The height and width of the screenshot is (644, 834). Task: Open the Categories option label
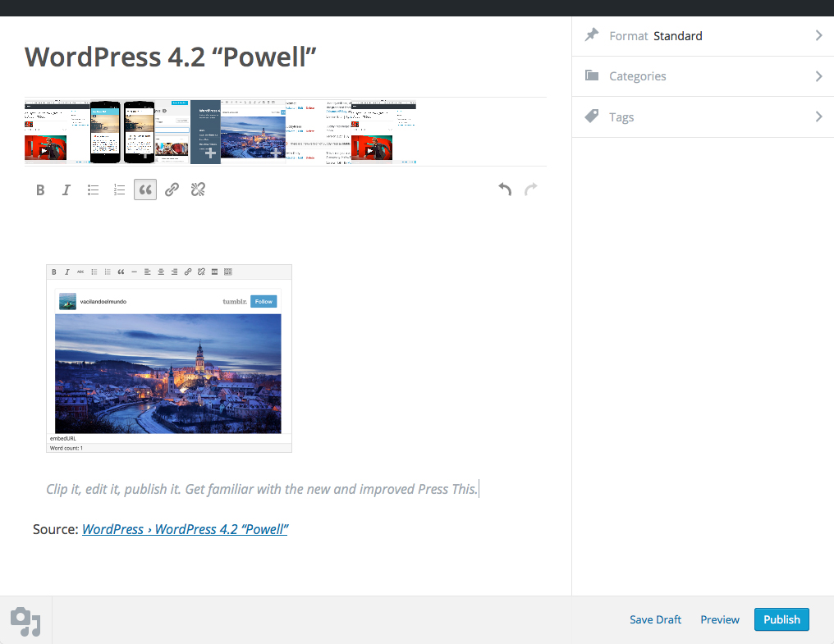click(x=638, y=76)
